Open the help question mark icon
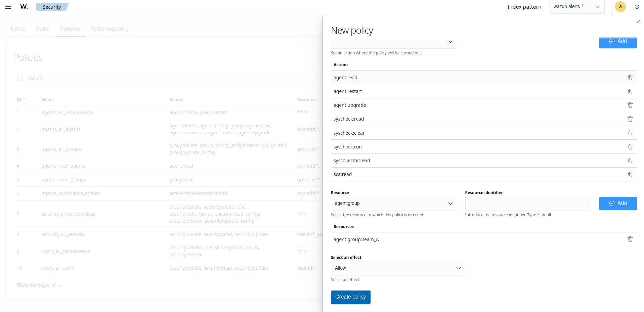644x312 pixels. click(637, 7)
